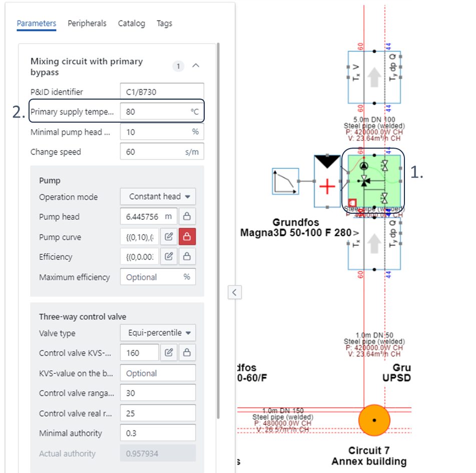476x473 pixels.
Task: Lock the Control valve KVS value
Action: click(187, 353)
